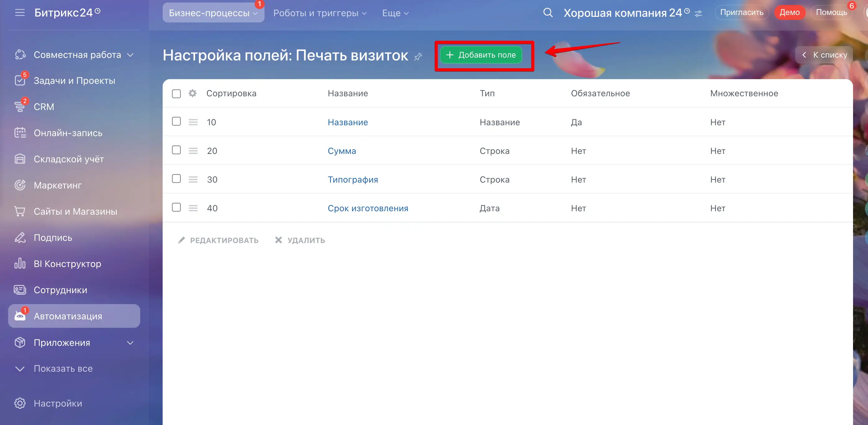868x425 pixels.
Task: Click the pin icon next to page title
Action: coord(418,57)
